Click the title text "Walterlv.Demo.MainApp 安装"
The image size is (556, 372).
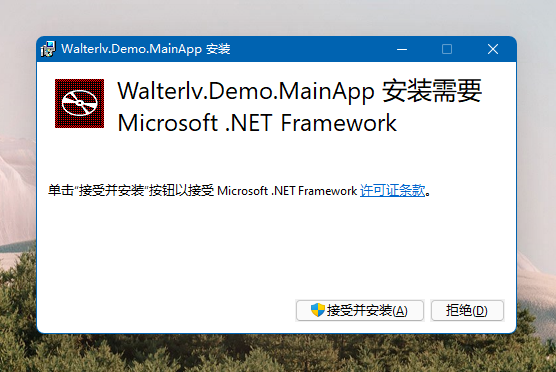click(146, 49)
